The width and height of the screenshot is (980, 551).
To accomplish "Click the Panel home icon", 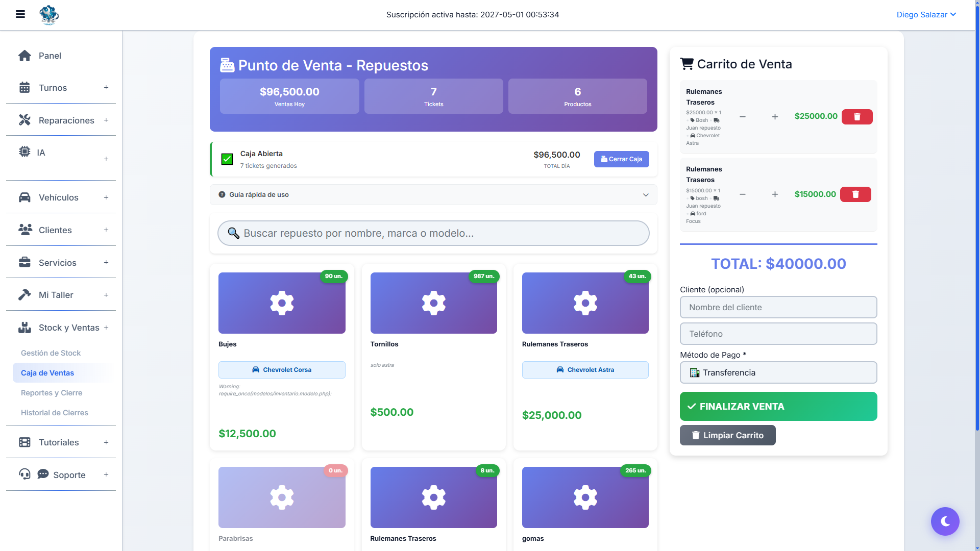I will click(24, 56).
